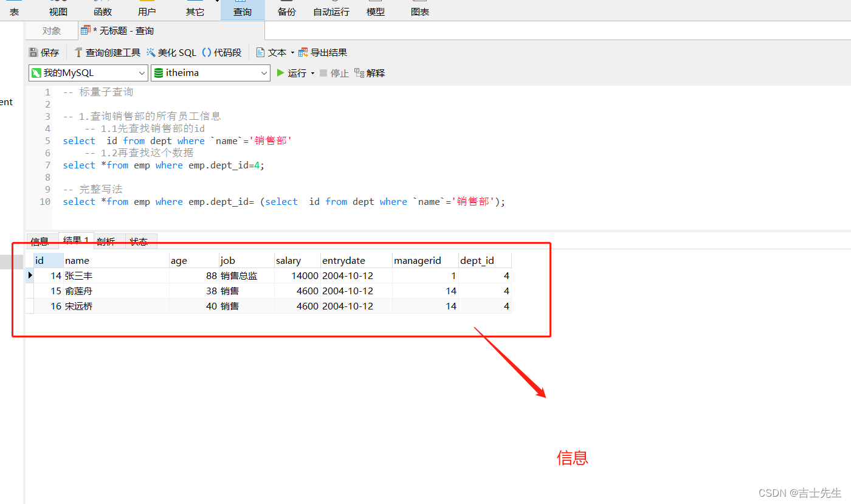Click the 自动运行 main toolbar item
This screenshot has height=504, width=851.
pyautogui.click(x=331, y=9)
